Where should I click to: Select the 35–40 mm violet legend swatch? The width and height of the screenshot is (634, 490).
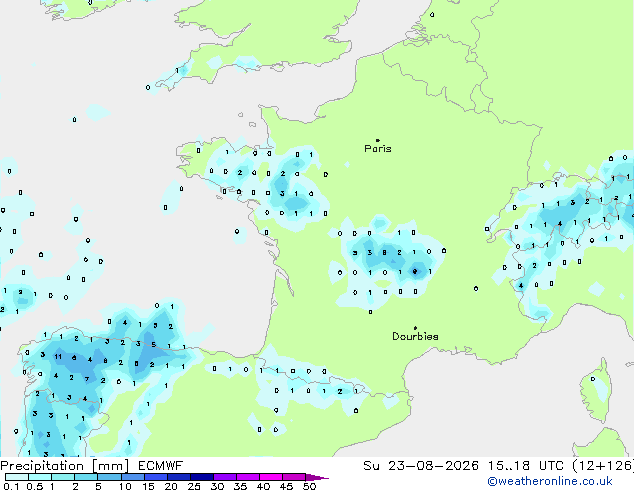coord(247,477)
